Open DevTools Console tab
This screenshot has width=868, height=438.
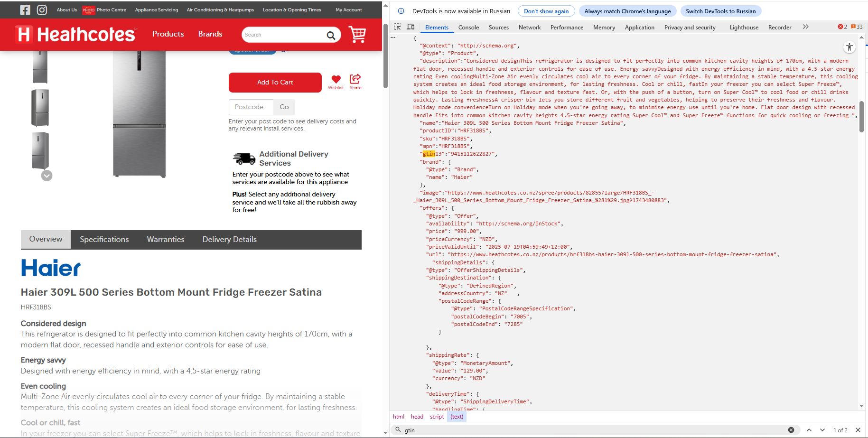pyautogui.click(x=468, y=28)
